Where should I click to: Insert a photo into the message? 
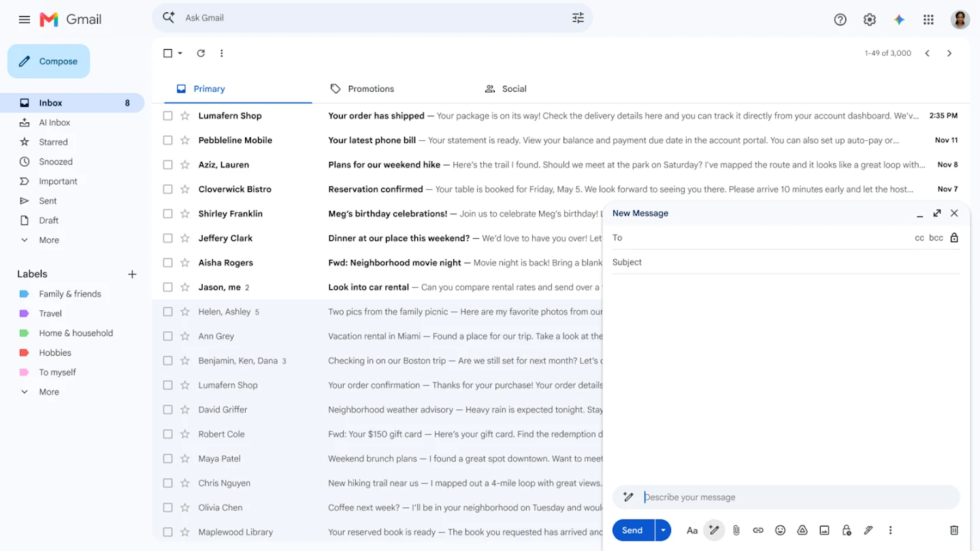tap(824, 531)
